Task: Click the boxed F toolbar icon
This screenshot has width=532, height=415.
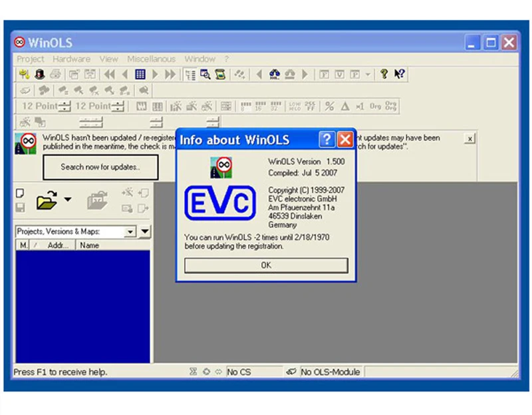Action: pyautogui.click(x=324, y=74)
